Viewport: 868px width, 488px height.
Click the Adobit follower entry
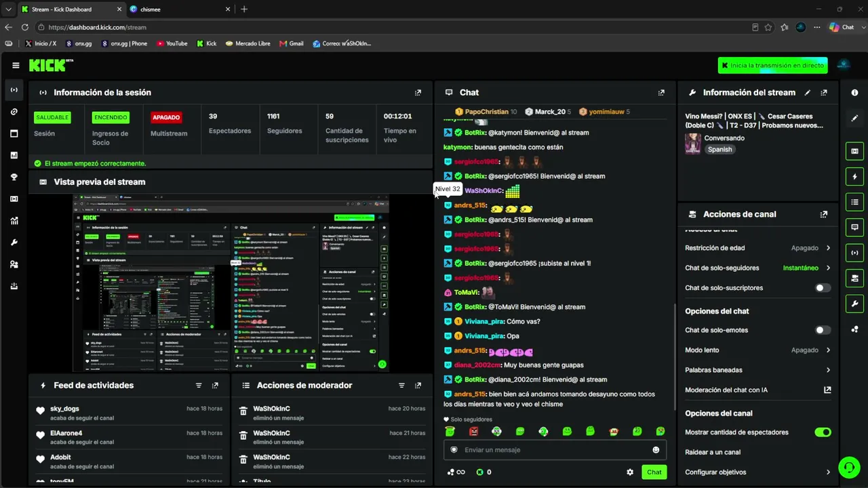click(129, 462)
